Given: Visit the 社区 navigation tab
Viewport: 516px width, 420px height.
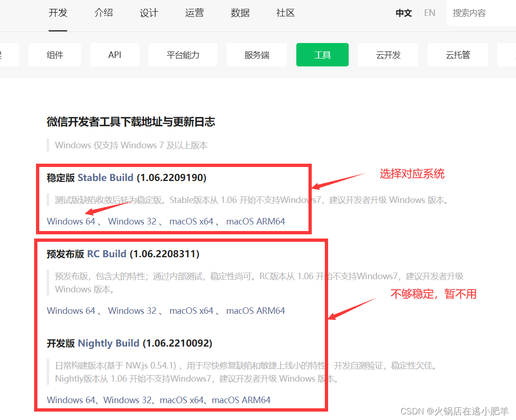Looking at the screenshot, I should [x=285, y=13].
